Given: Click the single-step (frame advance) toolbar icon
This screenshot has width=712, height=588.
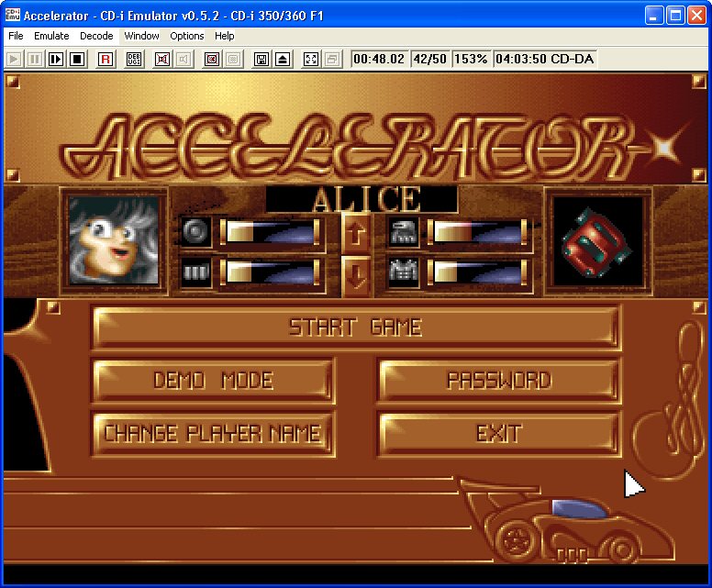Looking at the screenshot, I should click(x=56, y=59).
